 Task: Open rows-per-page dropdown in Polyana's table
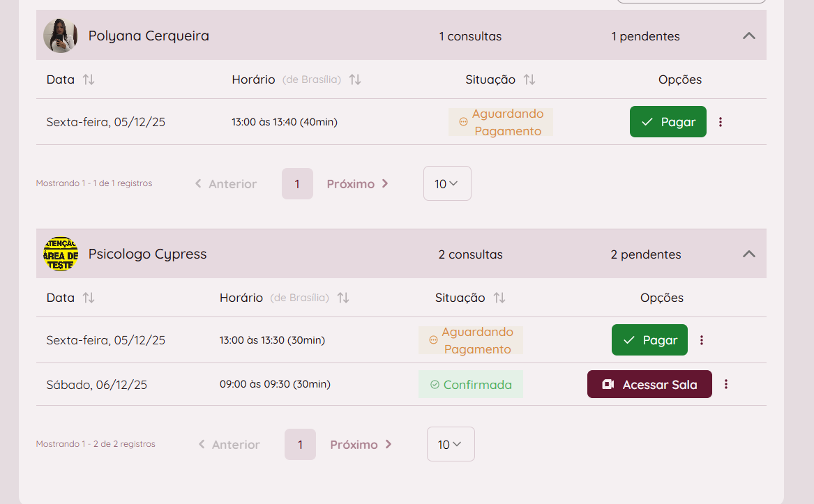447,183
